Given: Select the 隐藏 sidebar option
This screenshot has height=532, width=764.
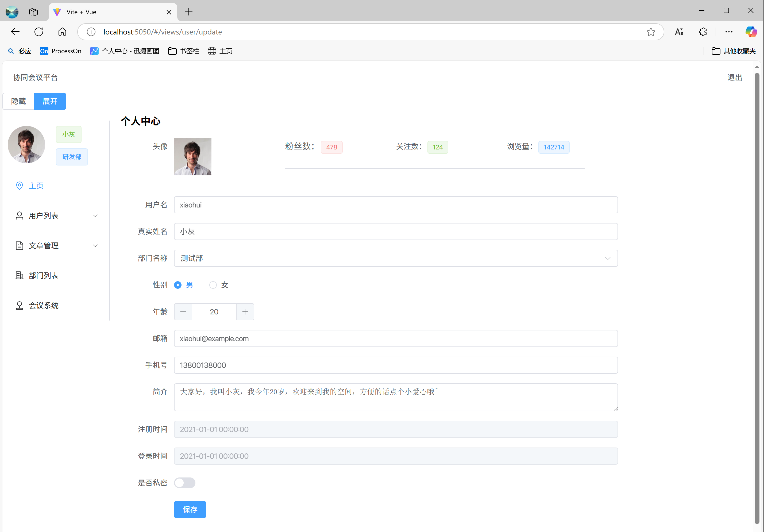Looking at the screenshot, I should pos(19,101).
